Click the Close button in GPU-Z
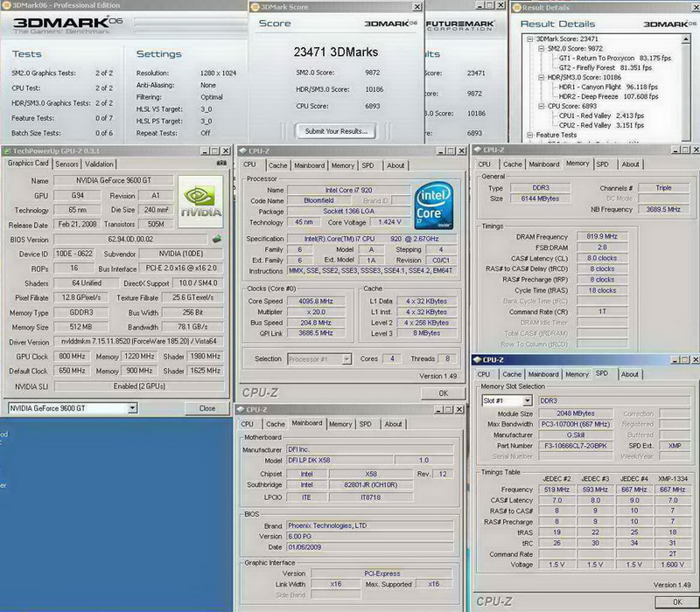This screenshot has height=612, width=700. [x=207, y=408]
